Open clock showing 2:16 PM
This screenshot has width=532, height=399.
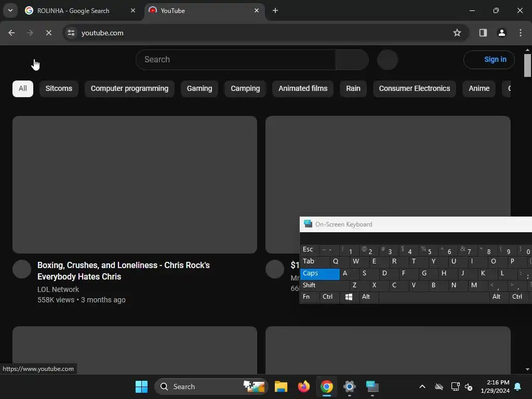(495, 387)
